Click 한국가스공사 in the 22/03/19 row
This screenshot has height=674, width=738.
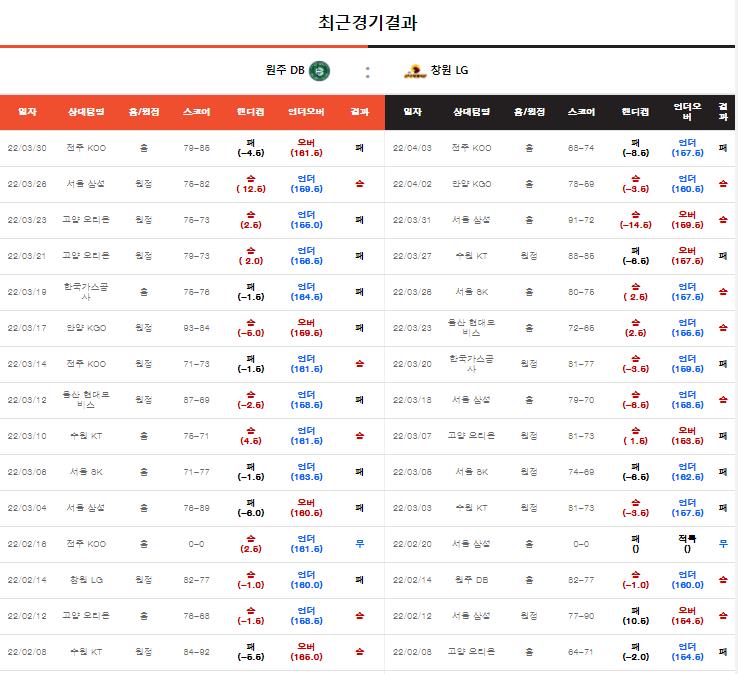coord(86,292)
